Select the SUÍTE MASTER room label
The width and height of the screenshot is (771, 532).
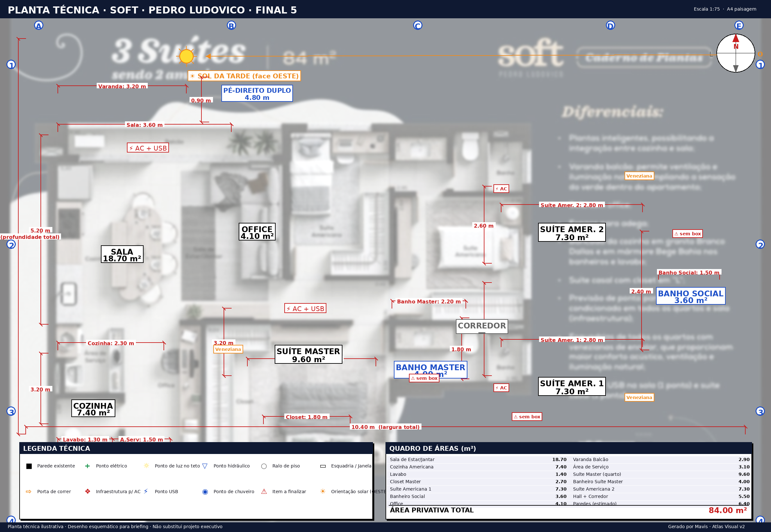tap(308, 354)
